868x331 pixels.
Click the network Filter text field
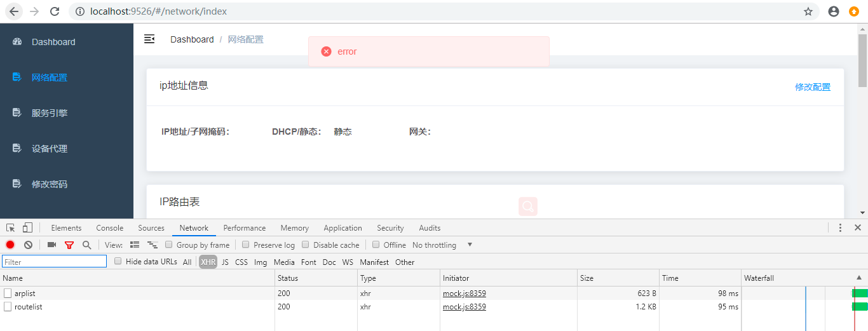click(x=55, y=261)
